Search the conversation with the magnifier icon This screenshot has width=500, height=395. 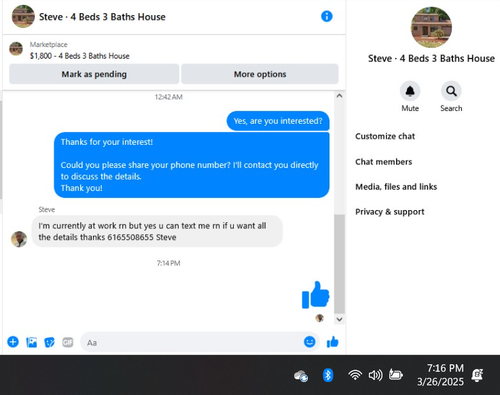(451, 91)
